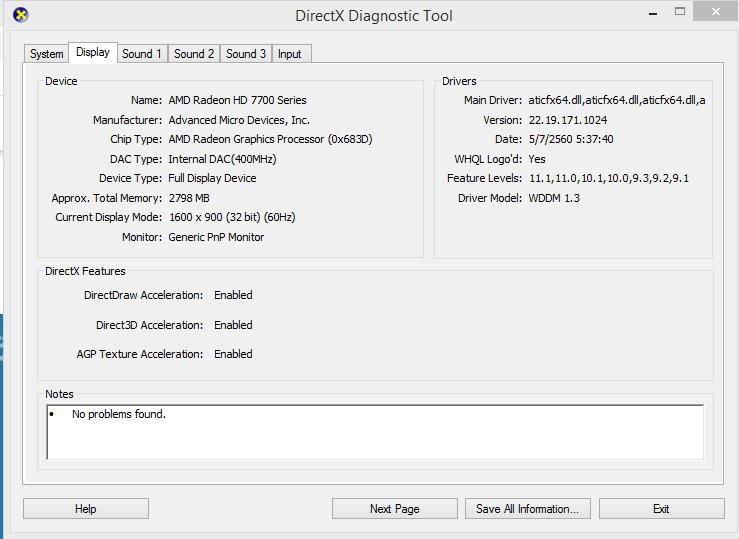Go to the Sound 3 tab
This screenshot has width=739, height=539.
coord(246,54)
